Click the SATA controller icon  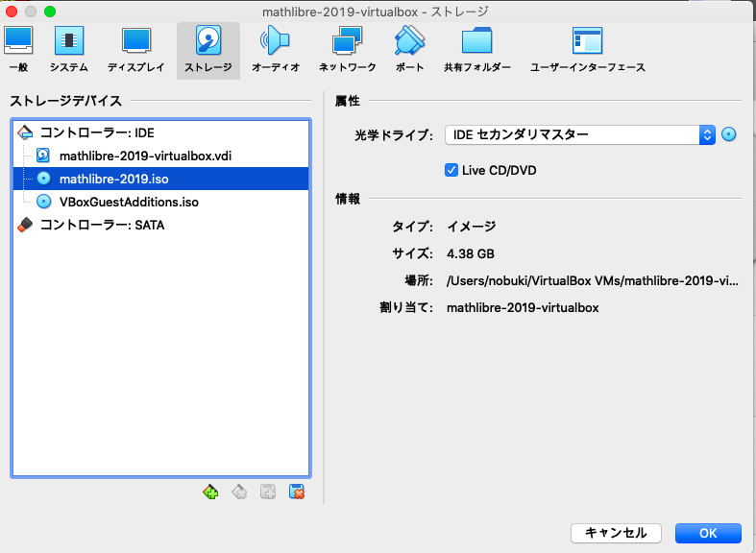click(x=25, y=225)
